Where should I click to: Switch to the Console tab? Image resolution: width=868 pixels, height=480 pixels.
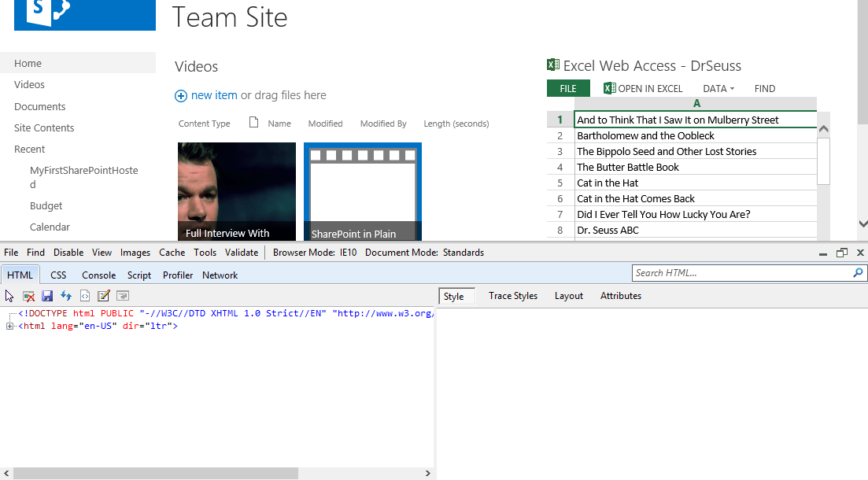[98, 275]
